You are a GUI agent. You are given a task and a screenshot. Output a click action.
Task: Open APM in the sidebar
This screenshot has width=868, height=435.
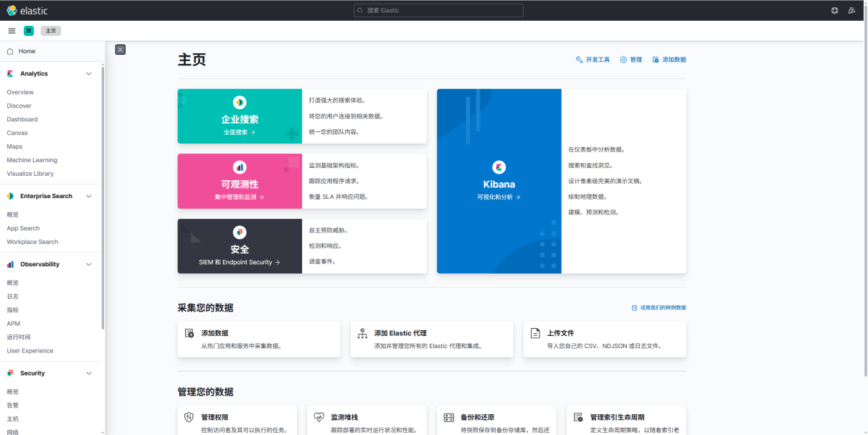pyautogui.click(x=14, y=324)
